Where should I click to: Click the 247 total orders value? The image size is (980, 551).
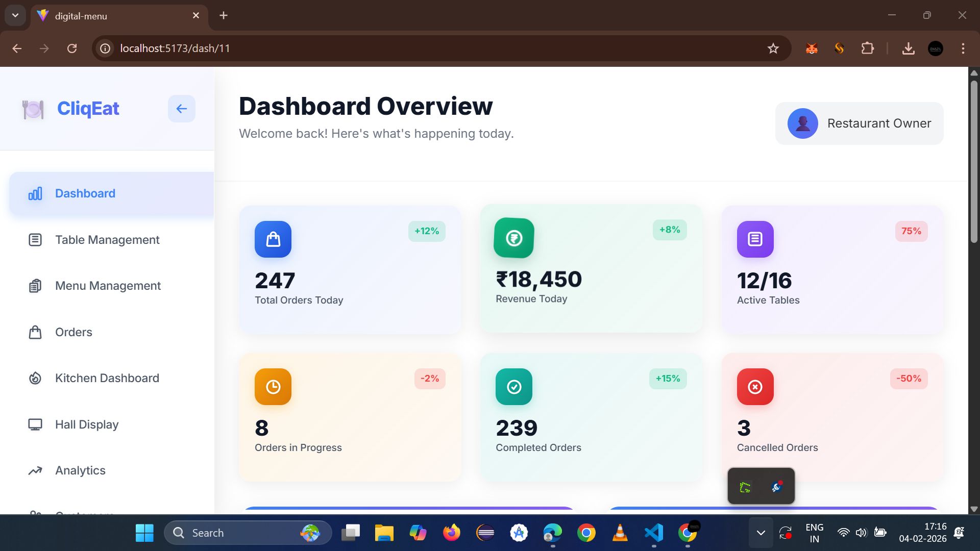coord(275,281)
